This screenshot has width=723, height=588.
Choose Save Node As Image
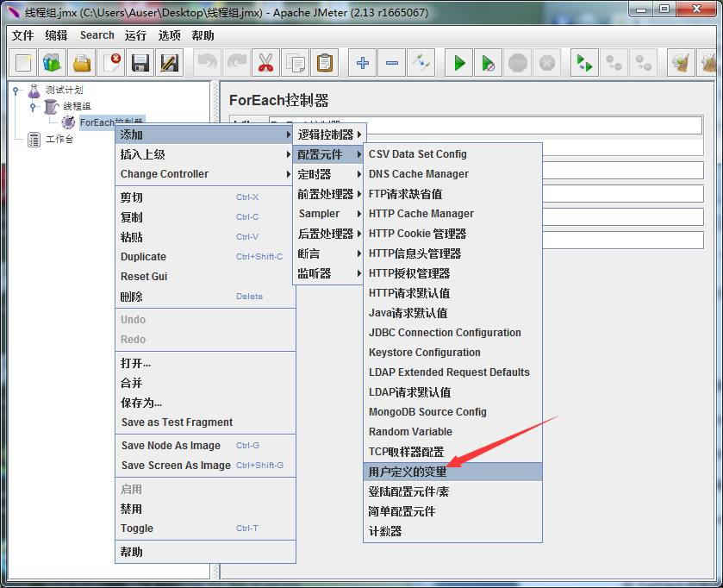pyautogui.click(x=205, y=446)
